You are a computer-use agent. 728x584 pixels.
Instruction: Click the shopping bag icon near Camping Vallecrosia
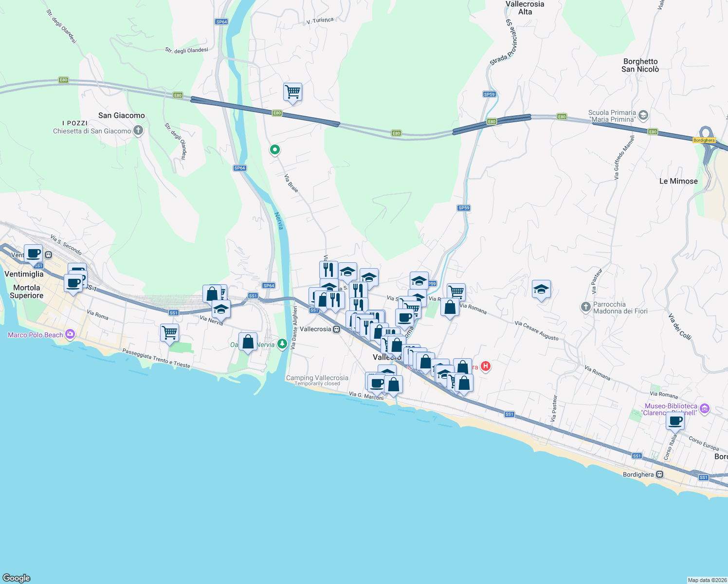392,385
